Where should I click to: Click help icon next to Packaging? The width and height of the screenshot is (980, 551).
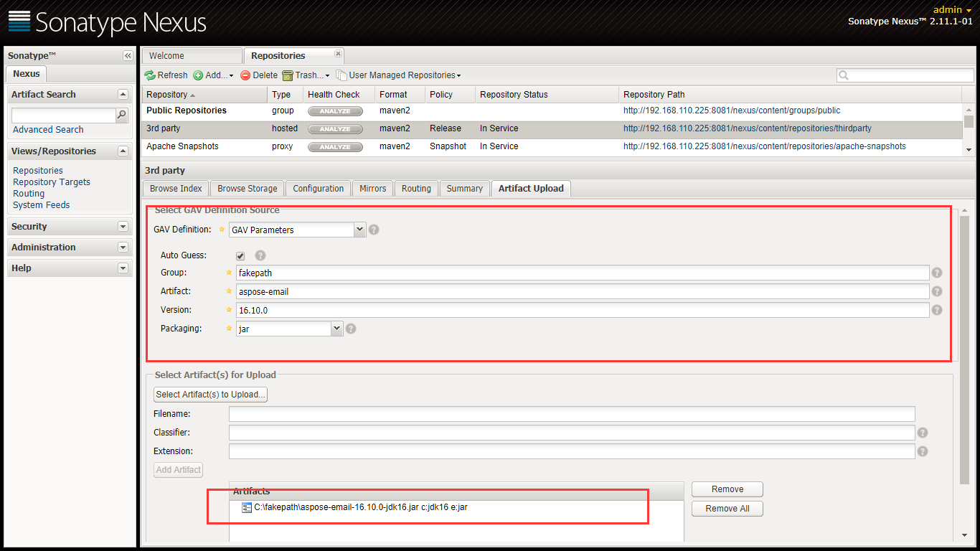351,329
